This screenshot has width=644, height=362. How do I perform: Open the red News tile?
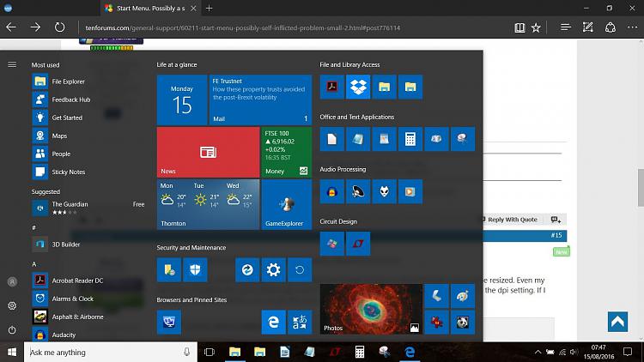(x=208, y=153)
